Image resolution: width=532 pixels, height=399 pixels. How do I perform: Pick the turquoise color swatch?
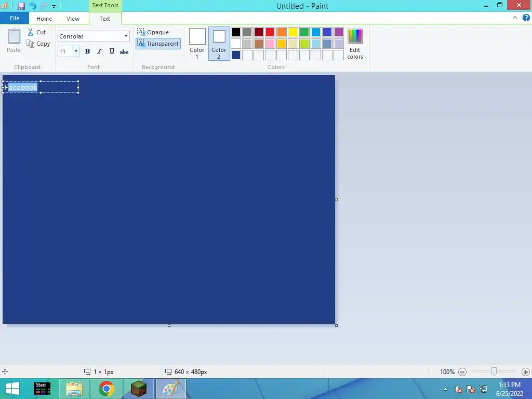coord(316,32)
